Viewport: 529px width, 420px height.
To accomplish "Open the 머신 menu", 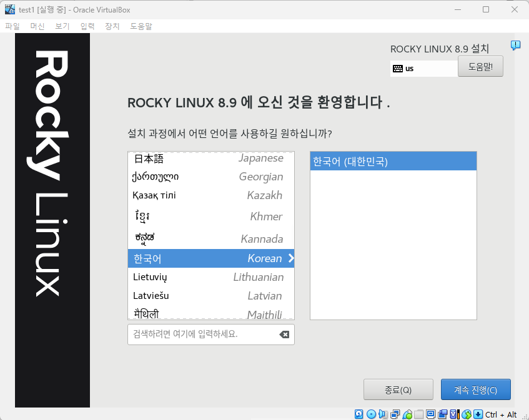I will [x=37, y=26].
